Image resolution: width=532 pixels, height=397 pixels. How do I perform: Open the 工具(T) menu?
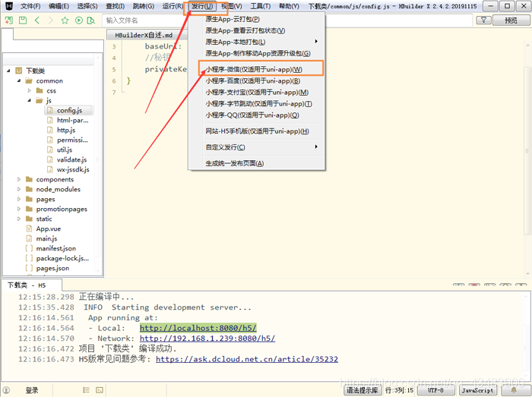point(261,6)
